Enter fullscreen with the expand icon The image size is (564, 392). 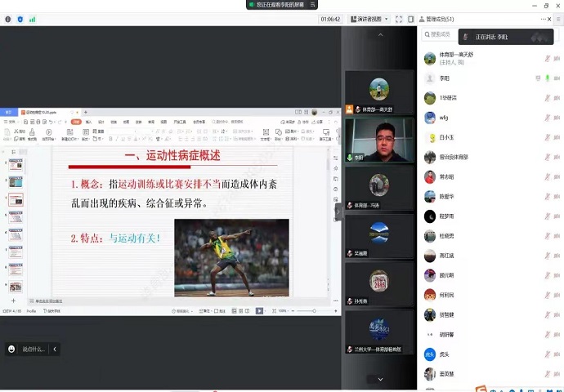pyautogui.click(x=398, y=19)
